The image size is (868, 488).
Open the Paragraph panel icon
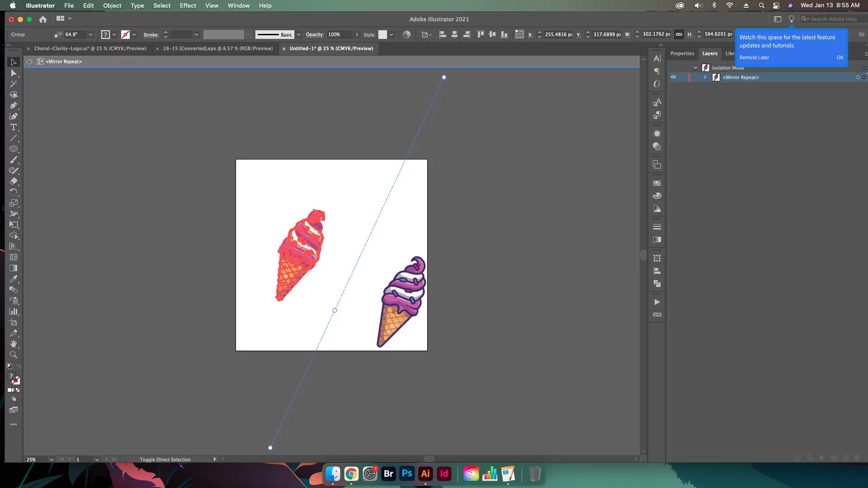click(657, 71)
